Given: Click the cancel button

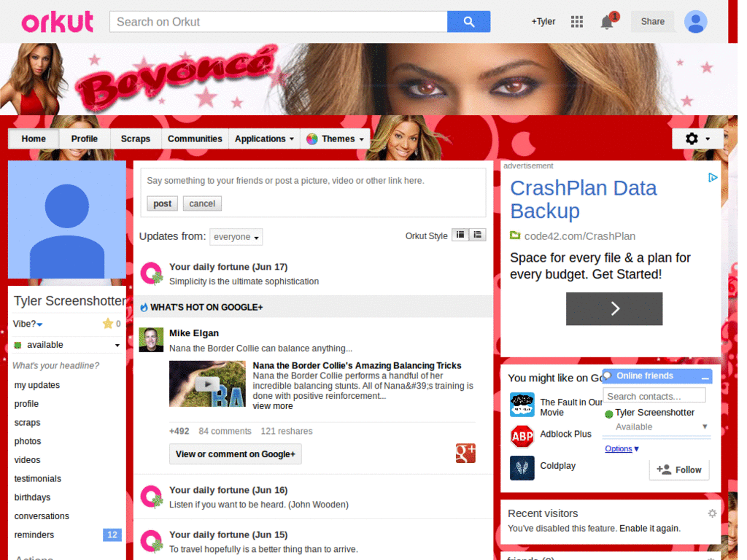Looking at the screenshot, I should [202, 203].
